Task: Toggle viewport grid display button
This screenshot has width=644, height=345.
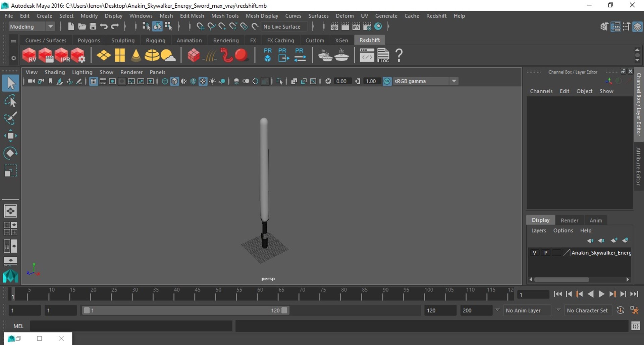Action: [x=94, y=81]
